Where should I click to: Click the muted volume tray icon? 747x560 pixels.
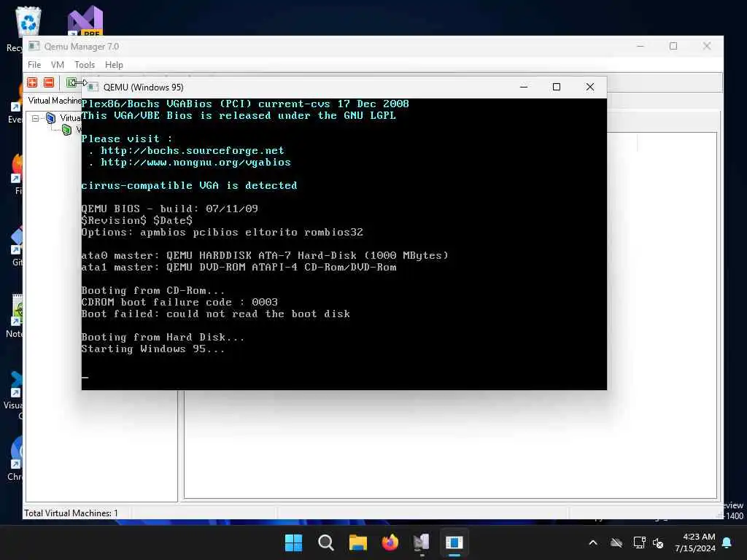(x=658, y=542)
